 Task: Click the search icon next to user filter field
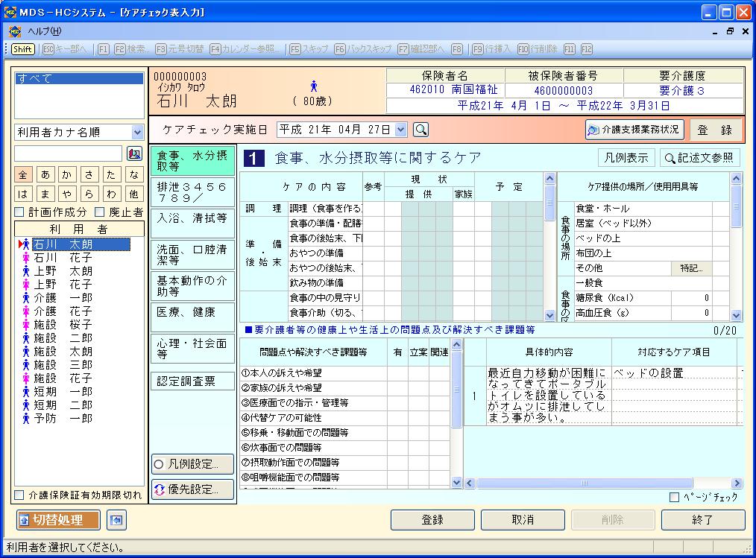click(x=134, y=153)
